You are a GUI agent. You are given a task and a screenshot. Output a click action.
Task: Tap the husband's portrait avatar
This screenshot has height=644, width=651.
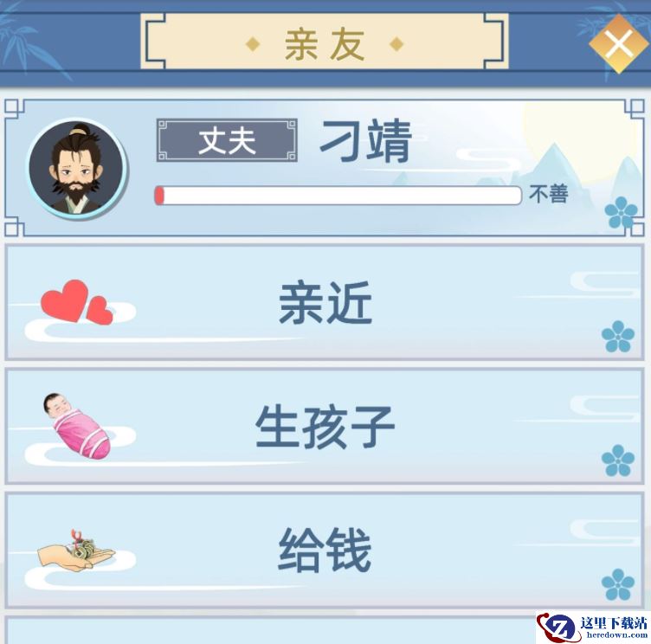coord(77,168)
